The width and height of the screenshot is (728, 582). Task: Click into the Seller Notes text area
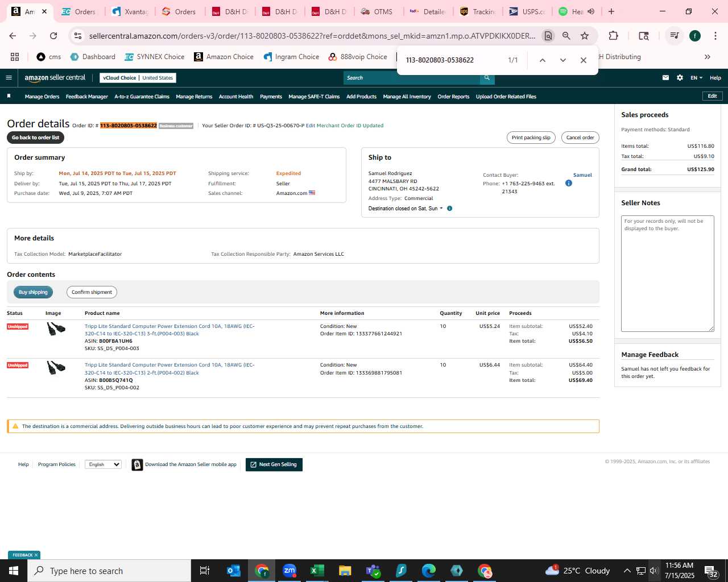(x=668, y=273)
